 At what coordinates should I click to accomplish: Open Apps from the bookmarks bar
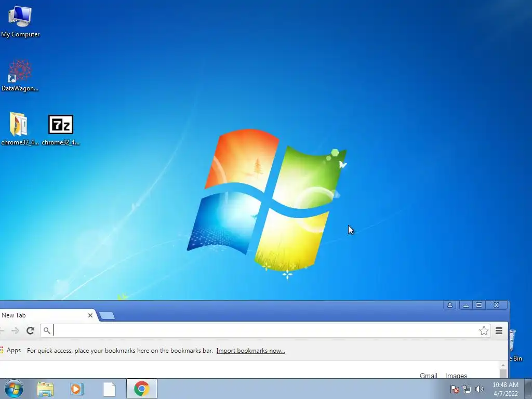10,350
